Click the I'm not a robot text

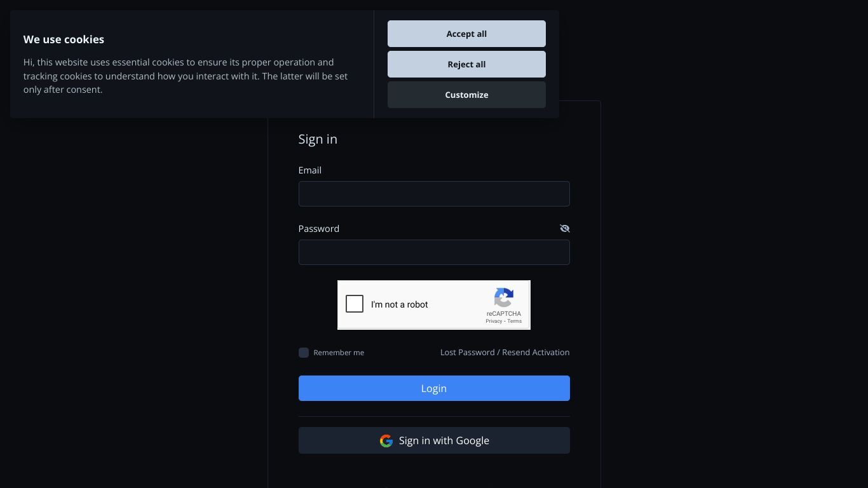pyautogui.click(x=400, y=304)
